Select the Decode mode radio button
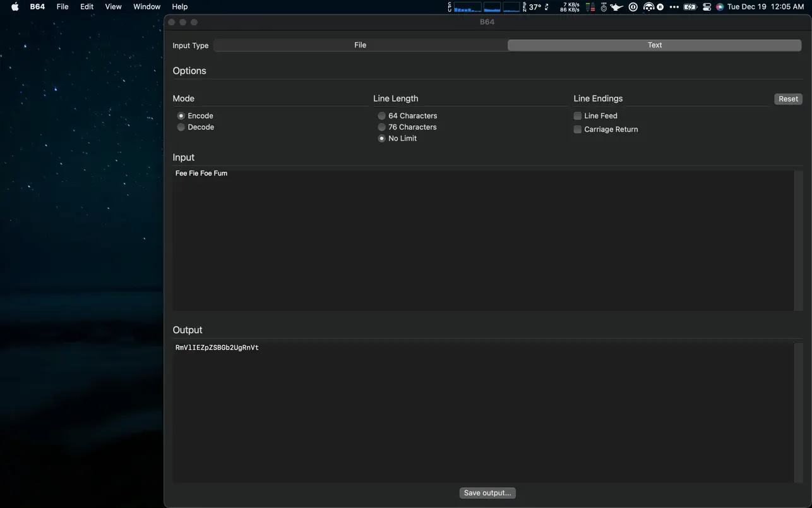The width and height of the screenshot is (812, 508). pyautogui.click(x=181, y=127)
